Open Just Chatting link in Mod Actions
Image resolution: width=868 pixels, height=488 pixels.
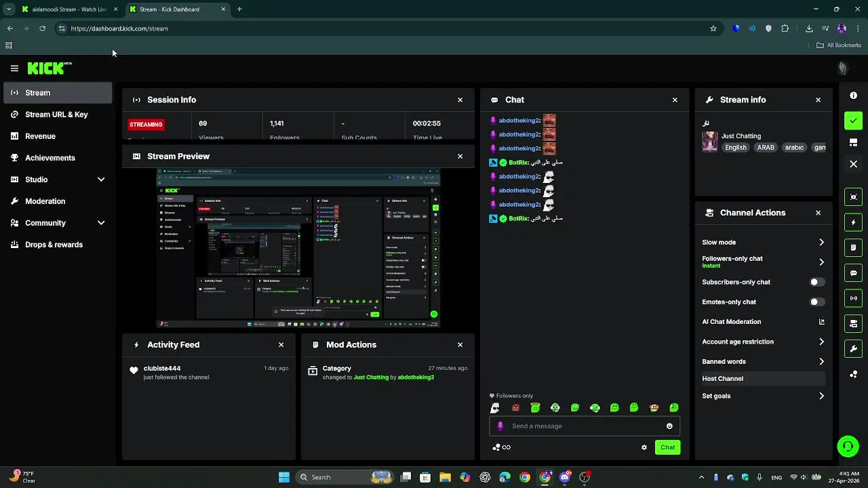coord(371,378)
